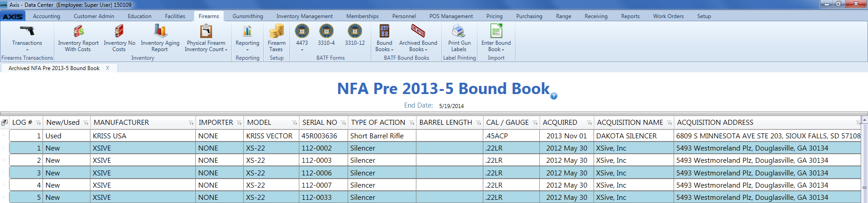
Task: Filter the CAL / GAUGE column
Action: [535, 123]
